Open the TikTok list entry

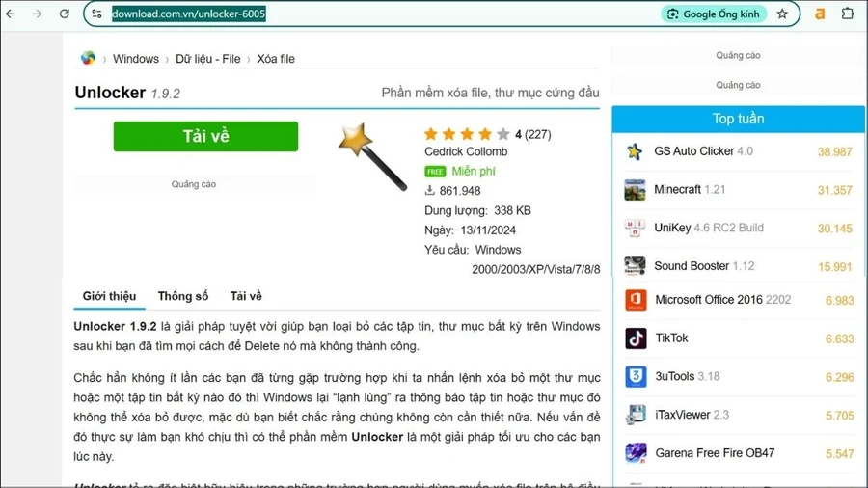point(671,339)
